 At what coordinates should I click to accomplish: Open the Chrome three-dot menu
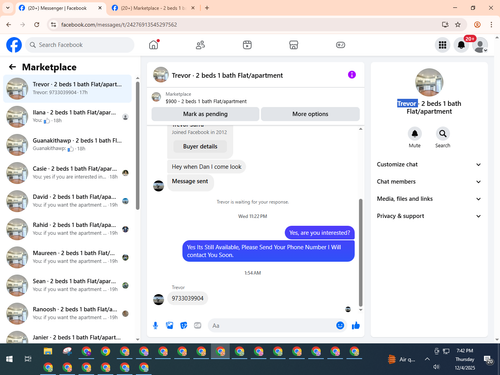pyautogui.click(x=491, y=24)
